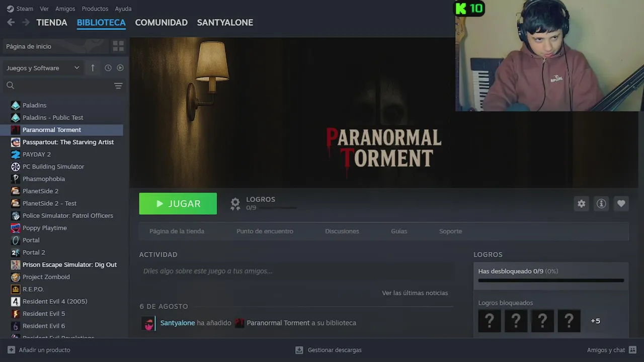Open the COMUNIDAD tab

[x=162, y=23]
